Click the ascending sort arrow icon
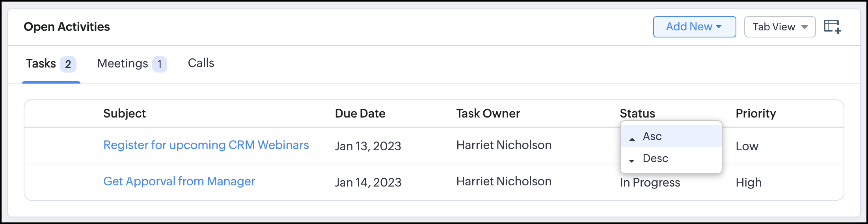 pos(632,139)
